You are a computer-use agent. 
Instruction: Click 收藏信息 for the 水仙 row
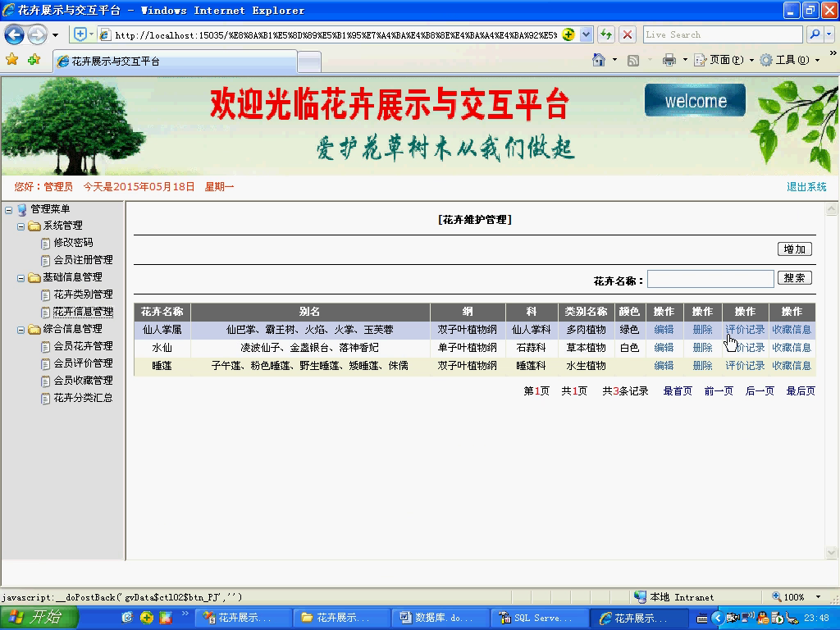click(792, 348)
